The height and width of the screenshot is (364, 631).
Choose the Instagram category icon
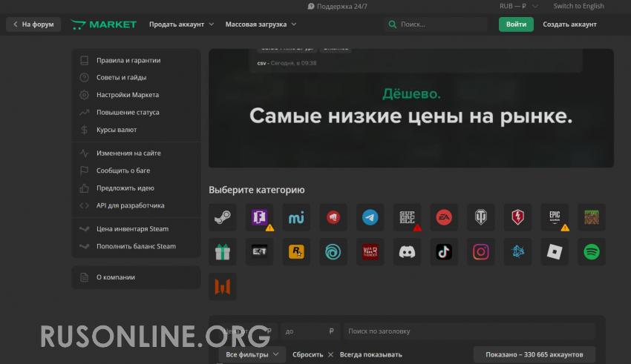click(481, 252)
